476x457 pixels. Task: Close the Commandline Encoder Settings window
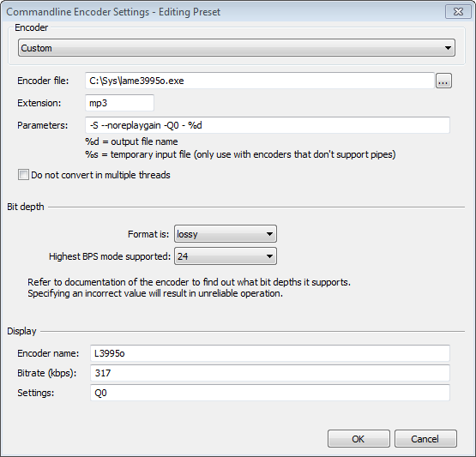tap(458, 11)
